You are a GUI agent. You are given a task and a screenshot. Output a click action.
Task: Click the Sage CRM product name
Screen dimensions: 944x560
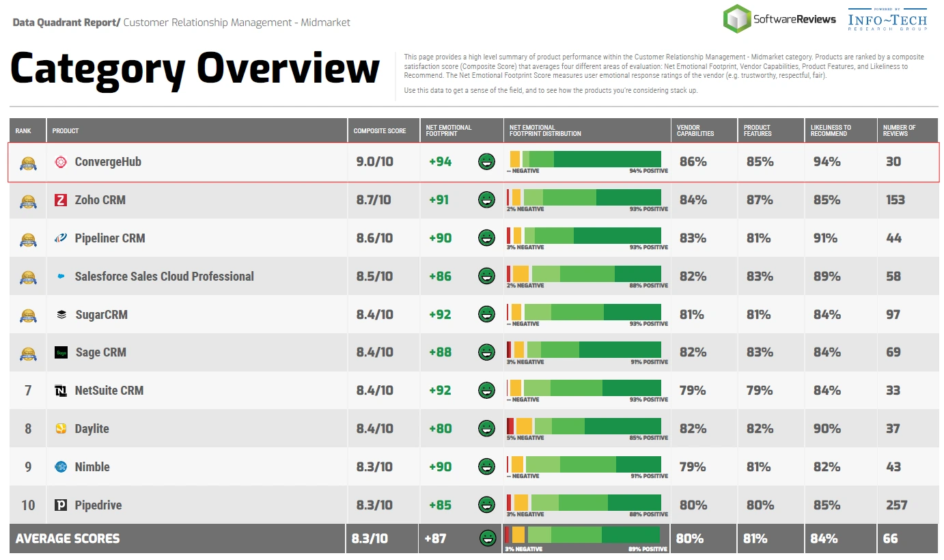[x=100, y=352]
